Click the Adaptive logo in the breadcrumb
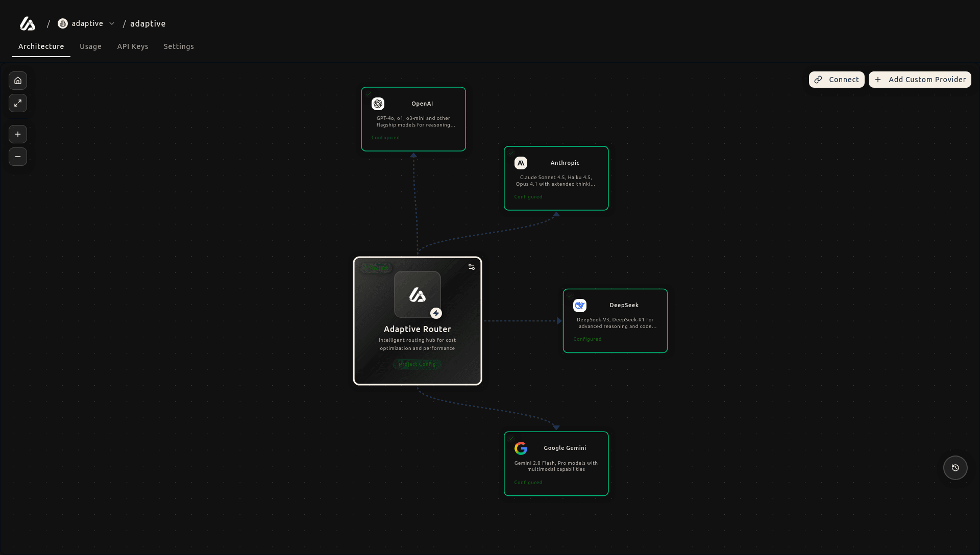The height and width of the screenshot is (555, 980). [27, 23]
